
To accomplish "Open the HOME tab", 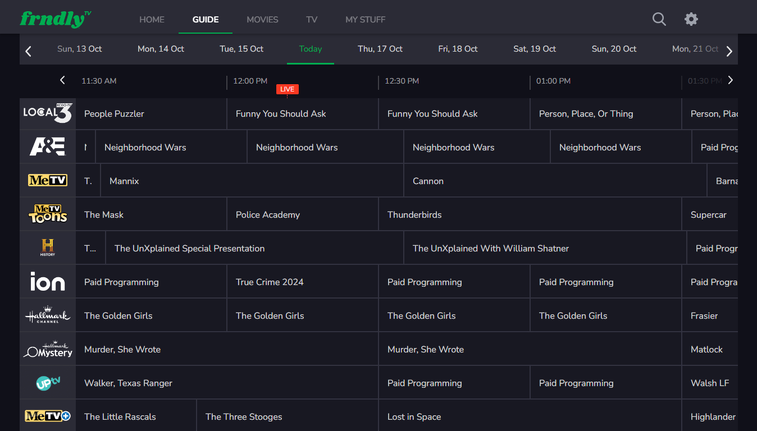I will pos(152,20).
